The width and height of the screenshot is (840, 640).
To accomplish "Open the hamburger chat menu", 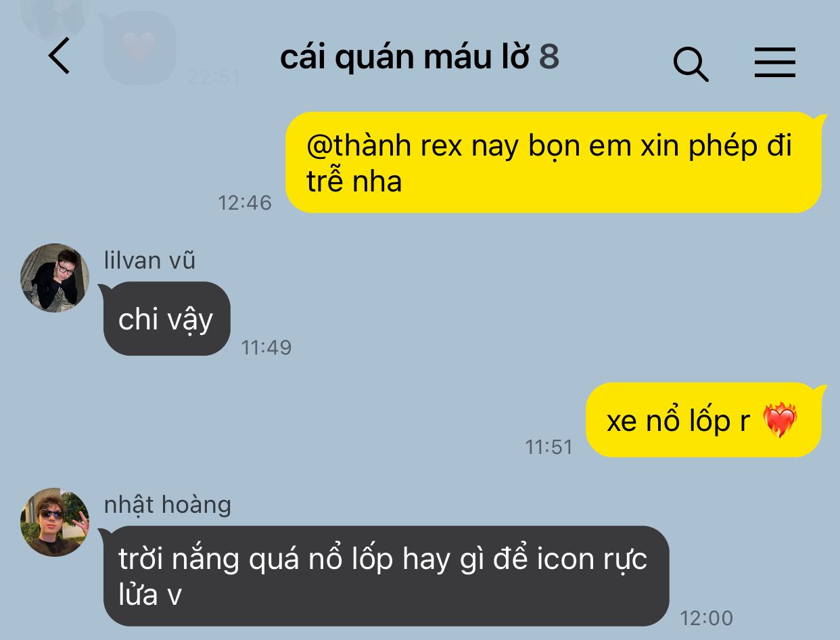I will 775,62.
